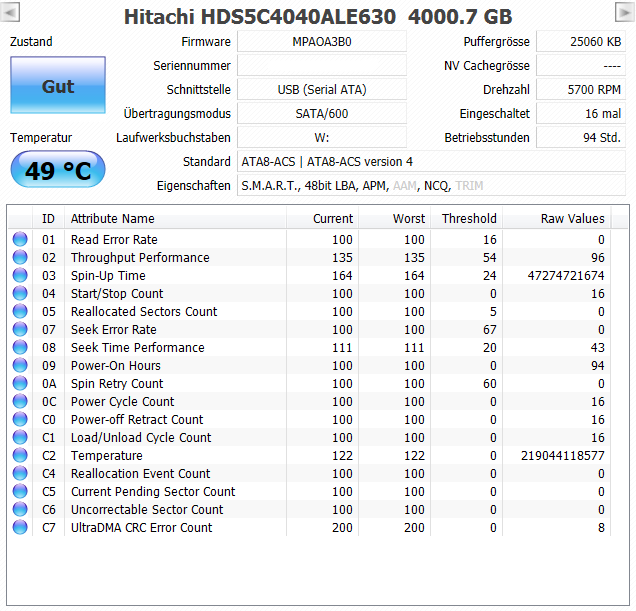Viewport: 636px width, 611px height.
Task: Select the UltraDMA CRC Error Count name
Action: (x=141, y=527)
